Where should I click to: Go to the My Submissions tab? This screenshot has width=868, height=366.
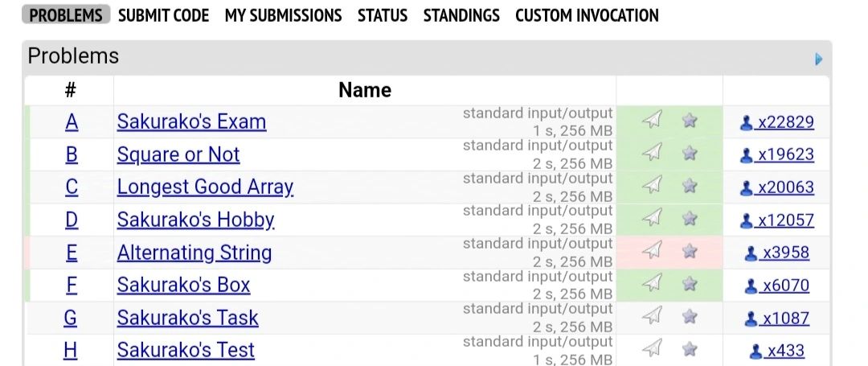pyautogui.click(x=283, y=15)
